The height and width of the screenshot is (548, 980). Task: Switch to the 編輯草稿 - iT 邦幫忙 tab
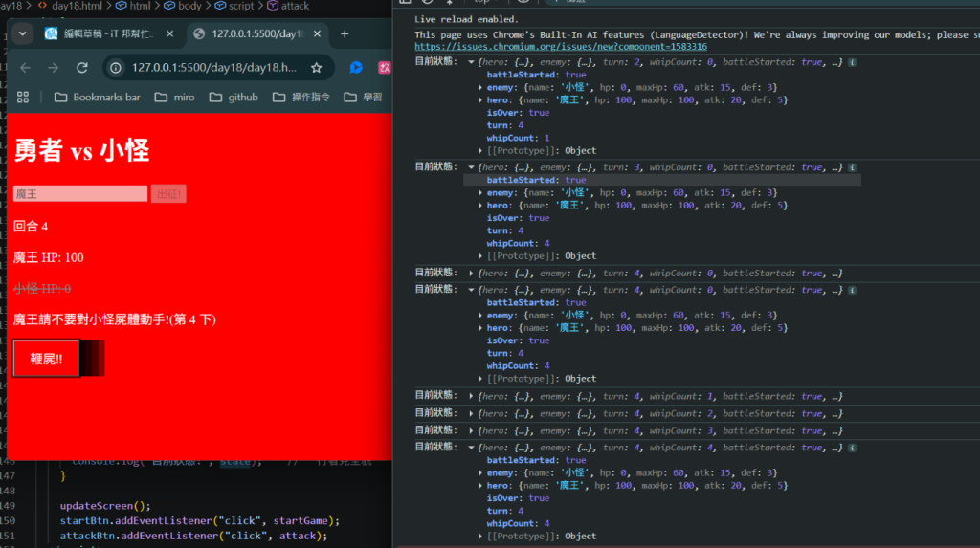tap(109, 33)
